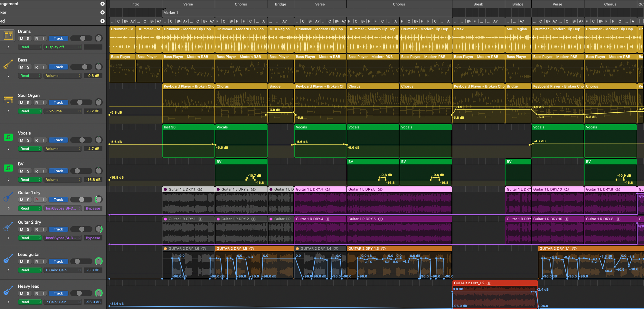Open Heavy lead '7 Gain: Gain' dropdown

click(x=63, y=302)
